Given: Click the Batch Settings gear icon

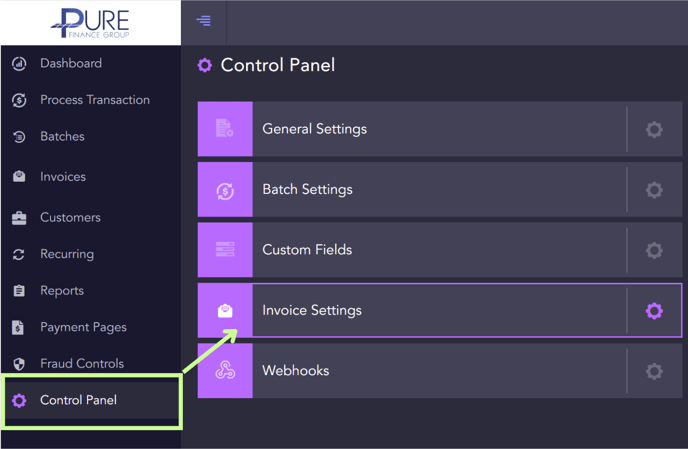Looking at the screenshot, I should [654, 190].
